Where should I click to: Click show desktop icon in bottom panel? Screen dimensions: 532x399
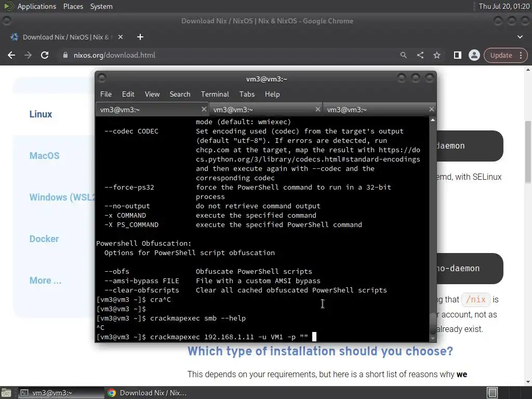(x=6, y=393)
